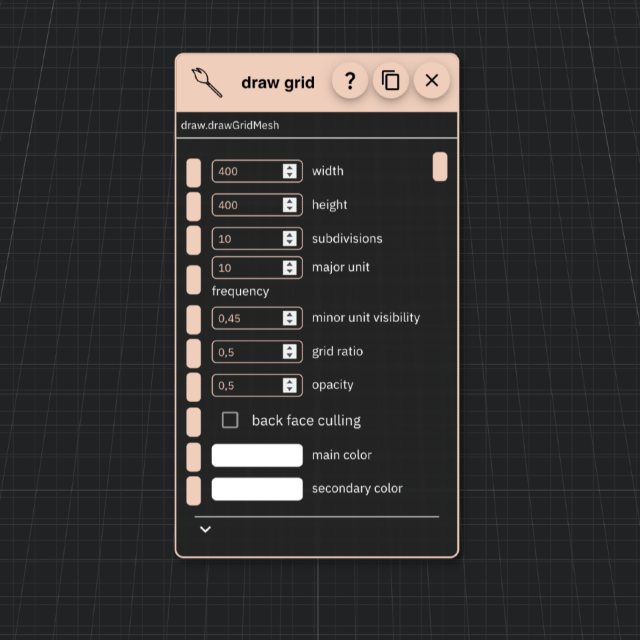640x640 pixels.
Task: Click the height stepper arrows
Action: (290, 204)
